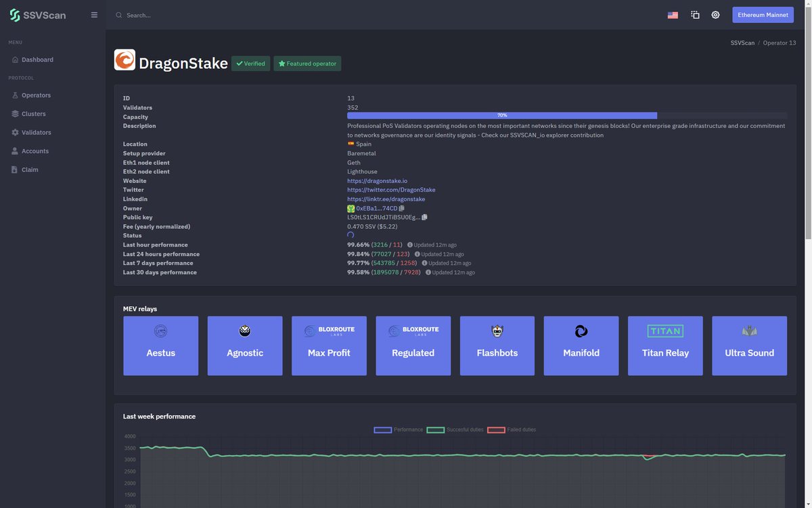Select the Ultra Sound relay card

[x=750, y=346]
